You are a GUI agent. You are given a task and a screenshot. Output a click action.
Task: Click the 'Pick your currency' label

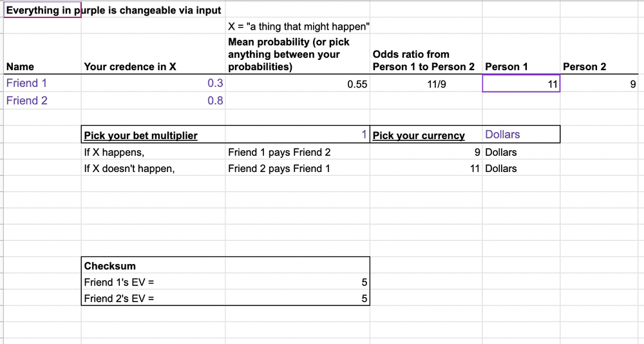pos(419,135)
